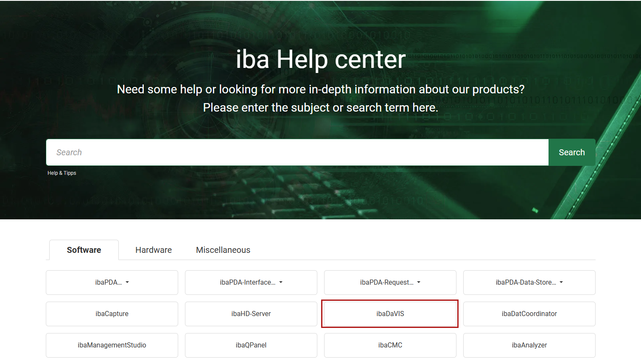Open the ibaCMC help button

tap(390, 345)
